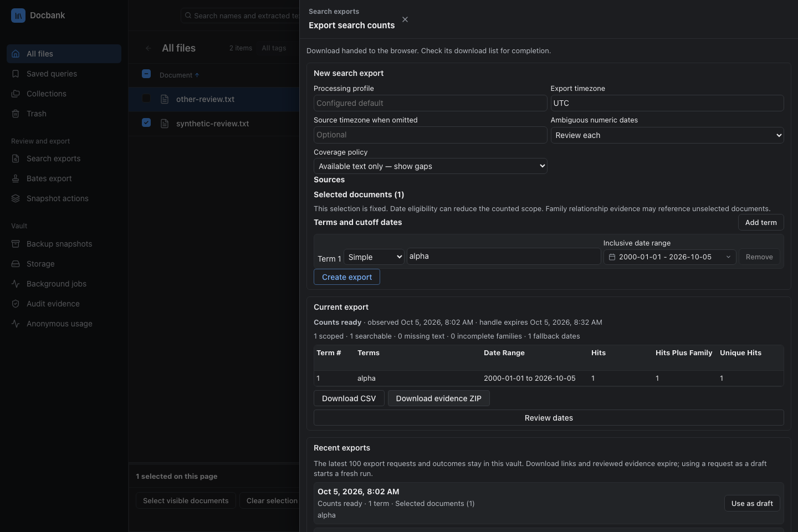Screen dimensions: 798x532
Task: Click the Saved queries bookmark icon
Action: (16, 74)
